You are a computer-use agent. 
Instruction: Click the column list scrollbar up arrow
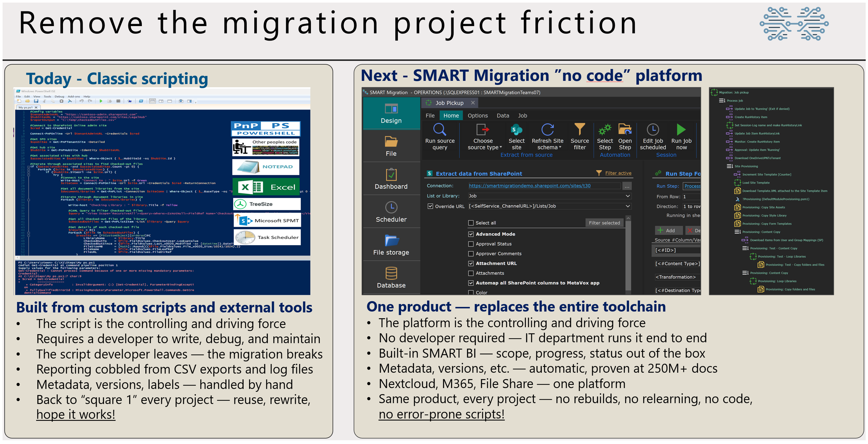pyautogui.click(x=628, y=218)
